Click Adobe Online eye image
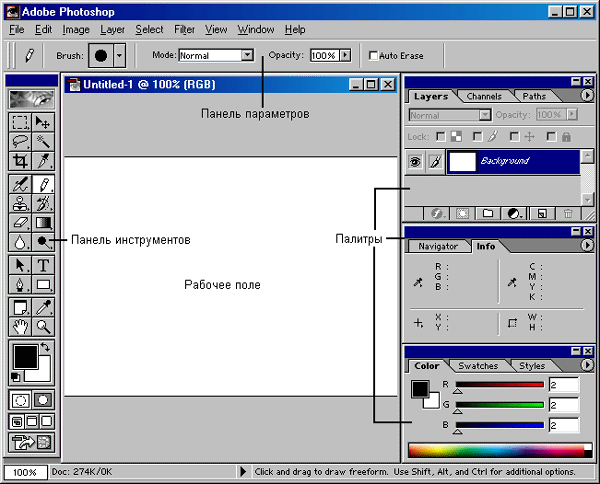The height and width of the screenshot is (484, 600). tap(31, 99)
